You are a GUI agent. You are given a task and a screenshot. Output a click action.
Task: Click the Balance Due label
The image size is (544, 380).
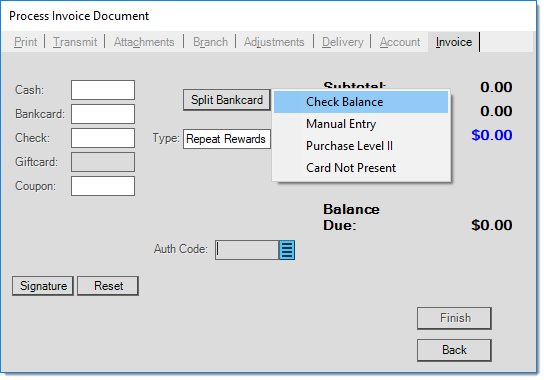[x=351, y=217]
